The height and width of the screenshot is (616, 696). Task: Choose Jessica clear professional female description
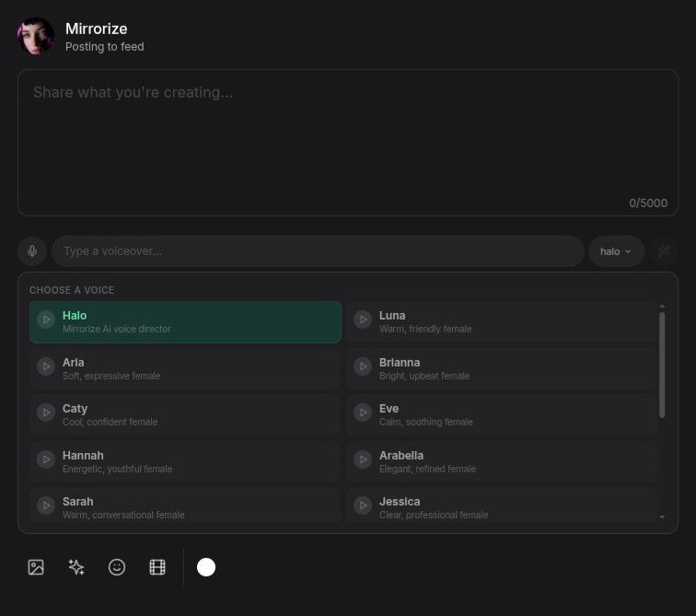pos(434,516)
